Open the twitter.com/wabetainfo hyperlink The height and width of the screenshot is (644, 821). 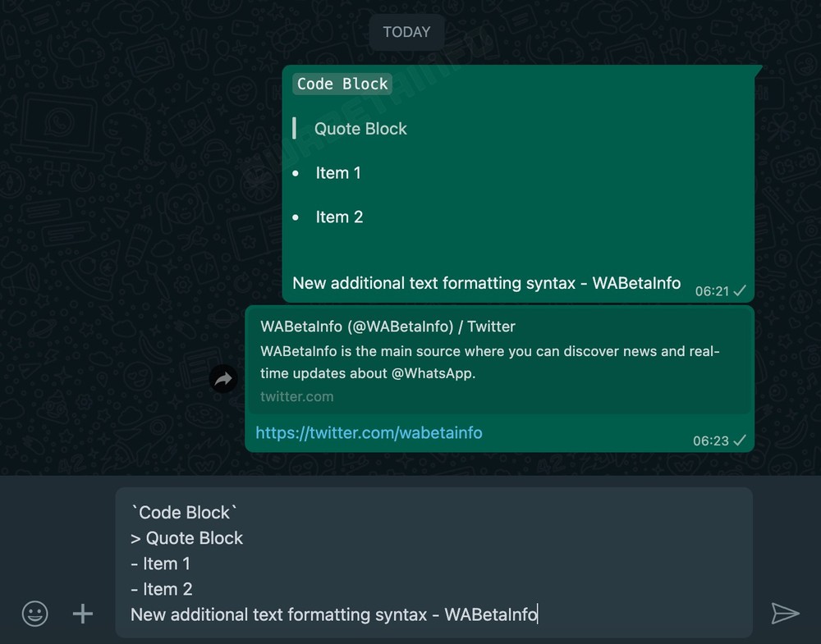point(369,432)
